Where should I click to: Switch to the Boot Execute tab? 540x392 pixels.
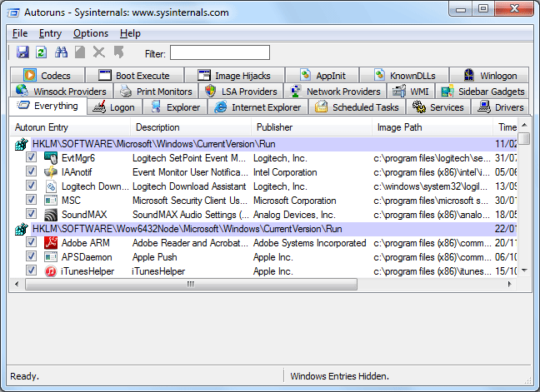tap(134, 75)
